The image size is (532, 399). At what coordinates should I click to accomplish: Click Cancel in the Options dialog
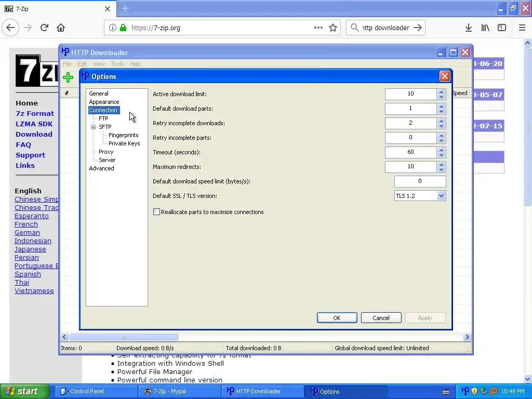coord(381,318)
